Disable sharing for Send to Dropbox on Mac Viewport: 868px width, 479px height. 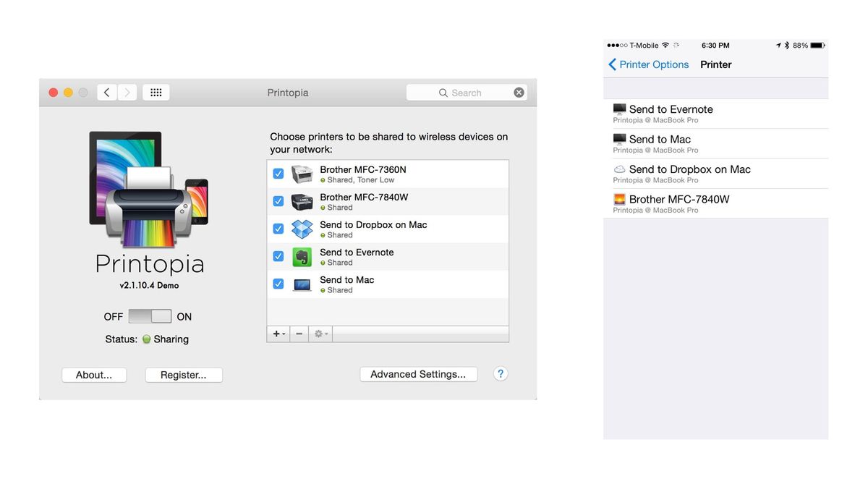[278, 229]
